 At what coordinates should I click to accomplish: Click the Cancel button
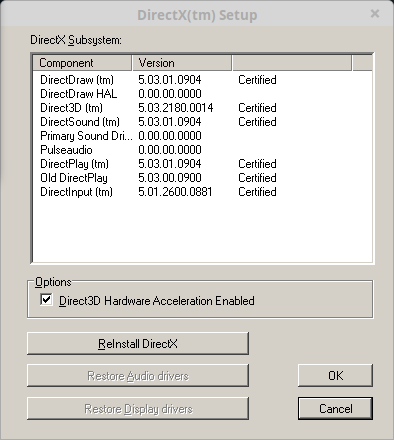click(335, 408)
